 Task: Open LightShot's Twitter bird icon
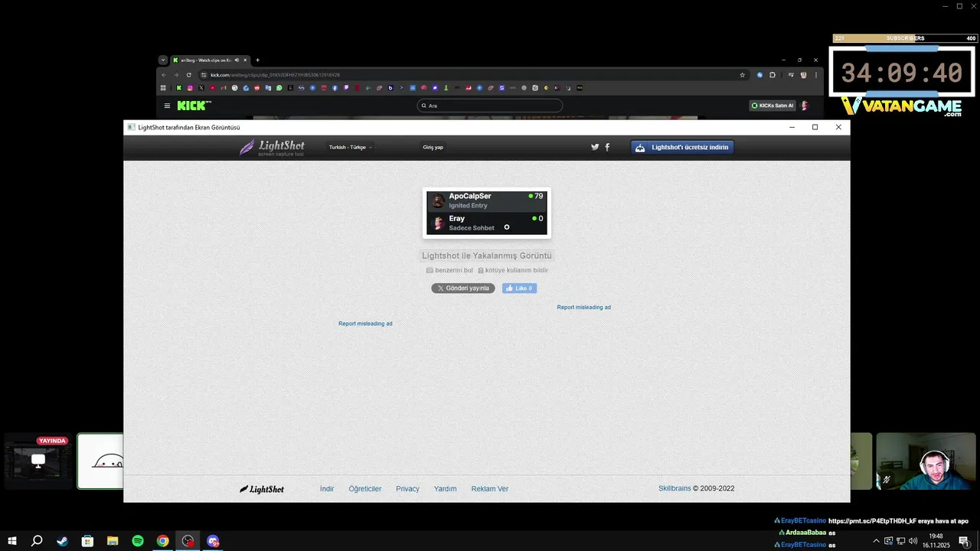point(595,147)
